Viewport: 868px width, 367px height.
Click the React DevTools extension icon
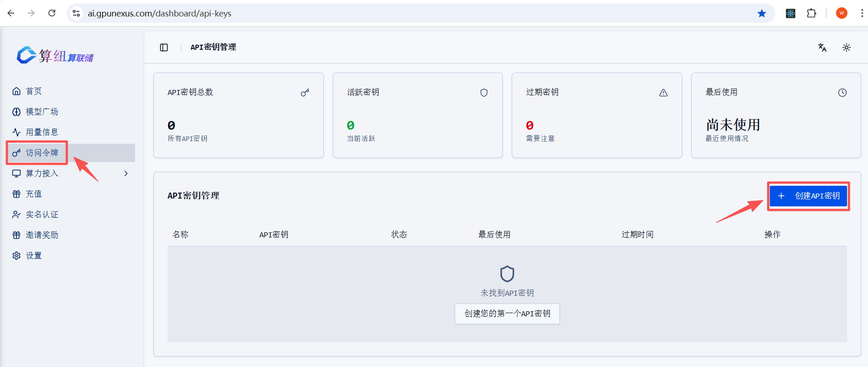point(790,13)
